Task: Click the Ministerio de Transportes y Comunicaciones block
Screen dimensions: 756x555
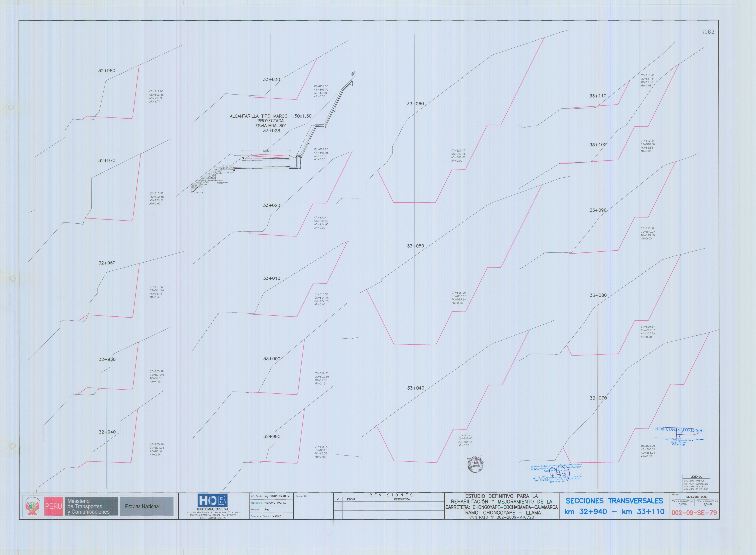Action: point(91,506)
